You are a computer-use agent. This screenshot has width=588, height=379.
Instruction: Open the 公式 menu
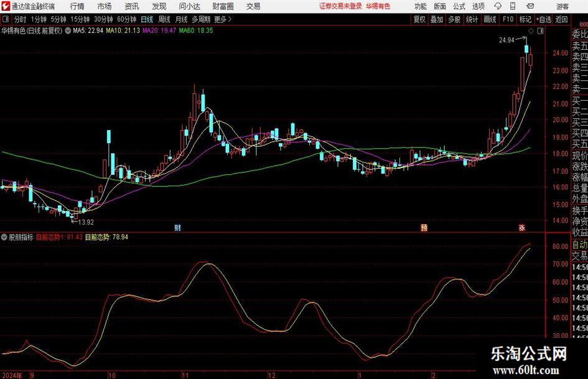point(459,6)
